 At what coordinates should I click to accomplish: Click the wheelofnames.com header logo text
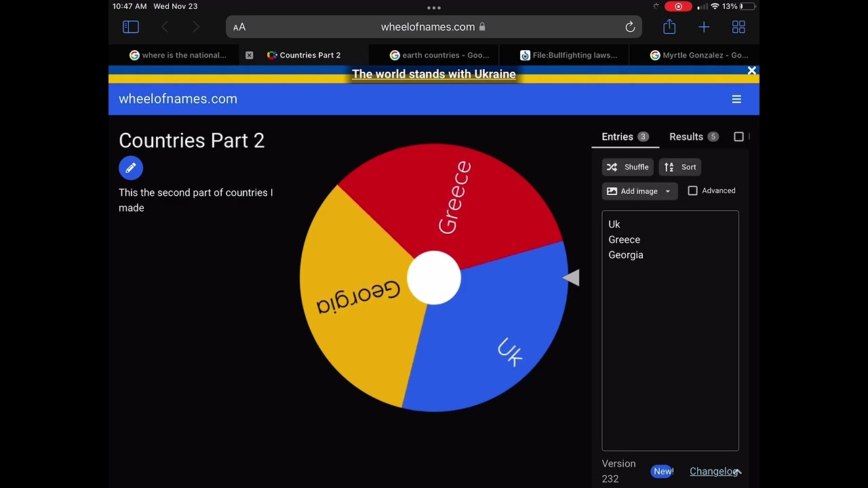[178, 99]
